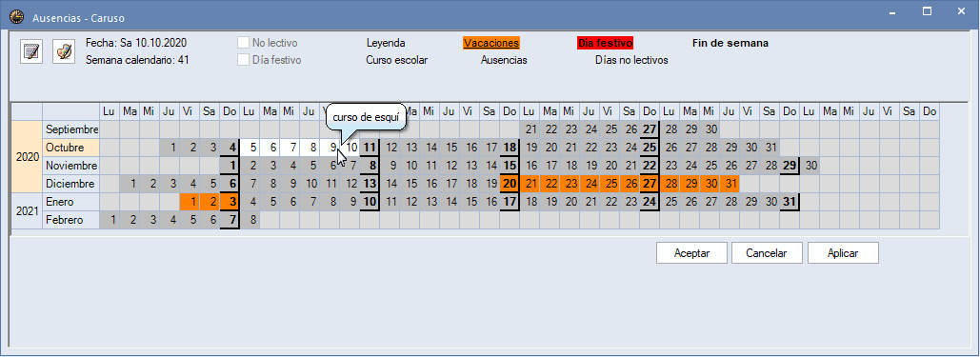Click the Días no lectivos legend label

[x=631, y=60]
